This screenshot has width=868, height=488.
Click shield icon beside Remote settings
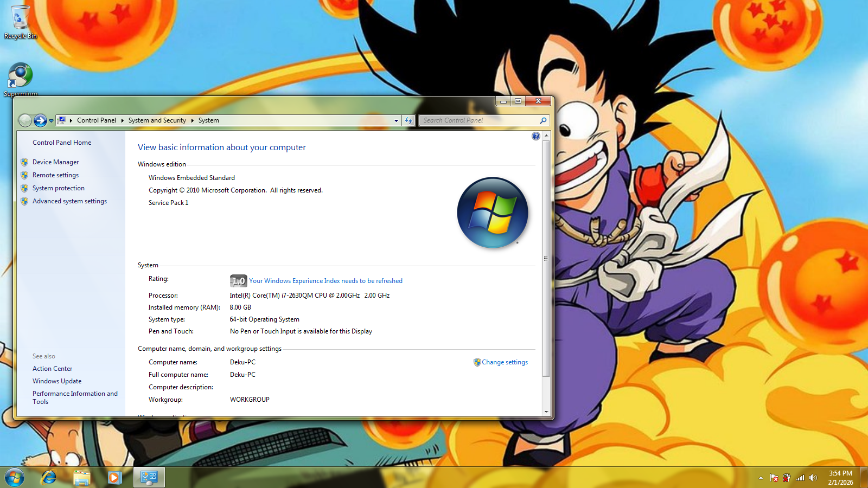point(24,175)
